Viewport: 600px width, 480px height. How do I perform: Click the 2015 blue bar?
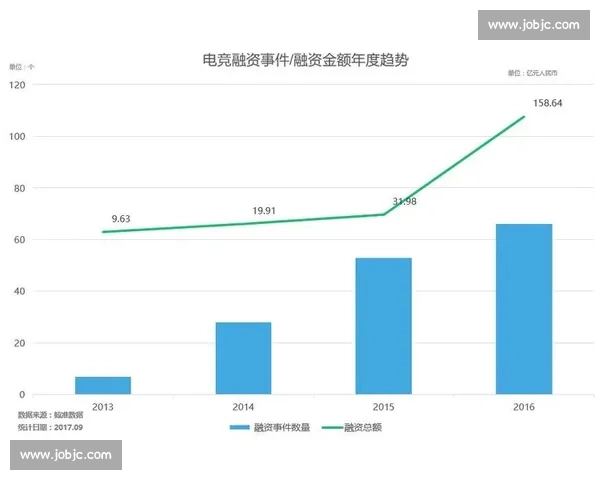pyautogui.click(x=383, y=326)
